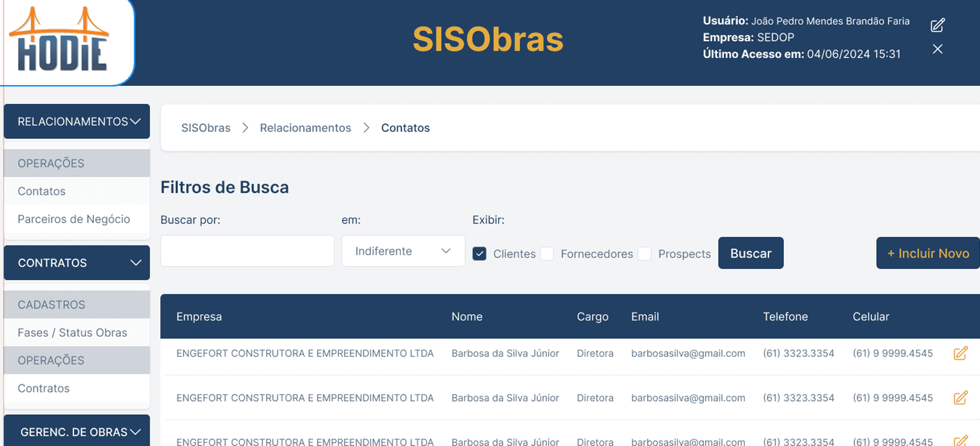980x446 pixels.
Task: Check the Fornecedores checkbox
Action: tap(547, 254)
